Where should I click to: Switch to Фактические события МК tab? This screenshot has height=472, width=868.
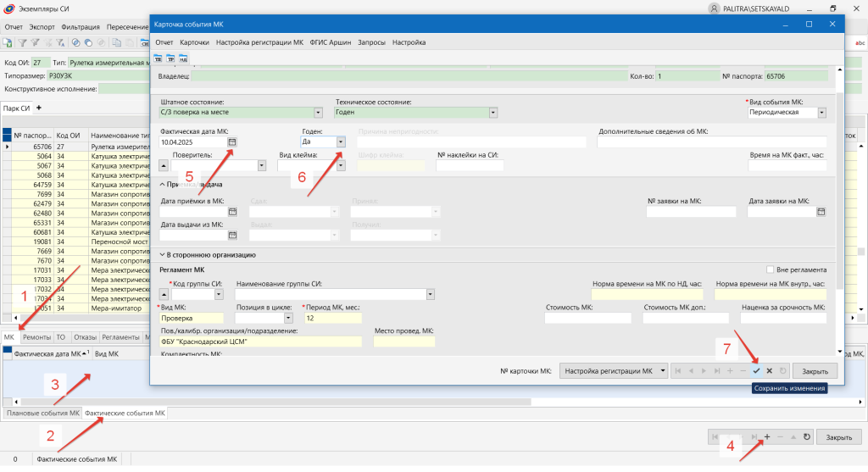125,414
